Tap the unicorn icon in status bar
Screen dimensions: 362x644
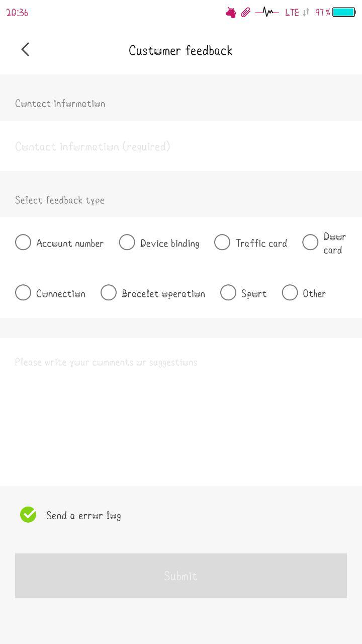231,13
